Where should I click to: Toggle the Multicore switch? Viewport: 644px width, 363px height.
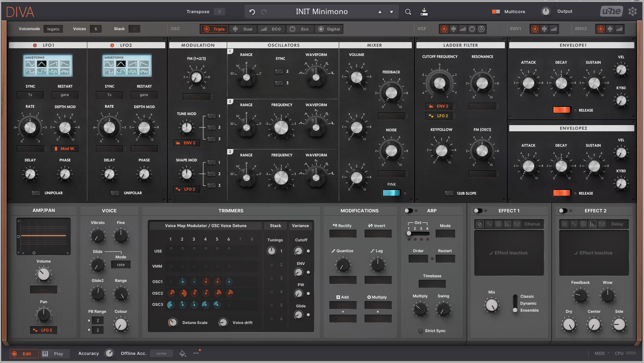(x=496, y=12)
